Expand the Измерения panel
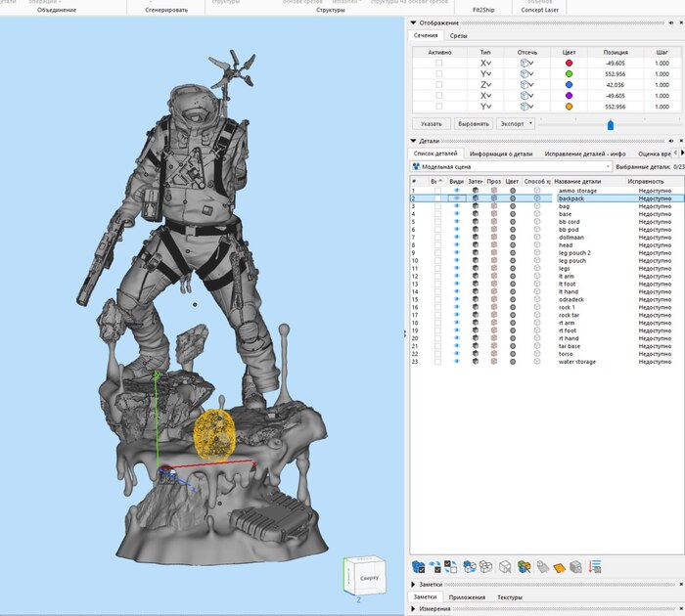The image size is (685, 616). pos(413,608)
